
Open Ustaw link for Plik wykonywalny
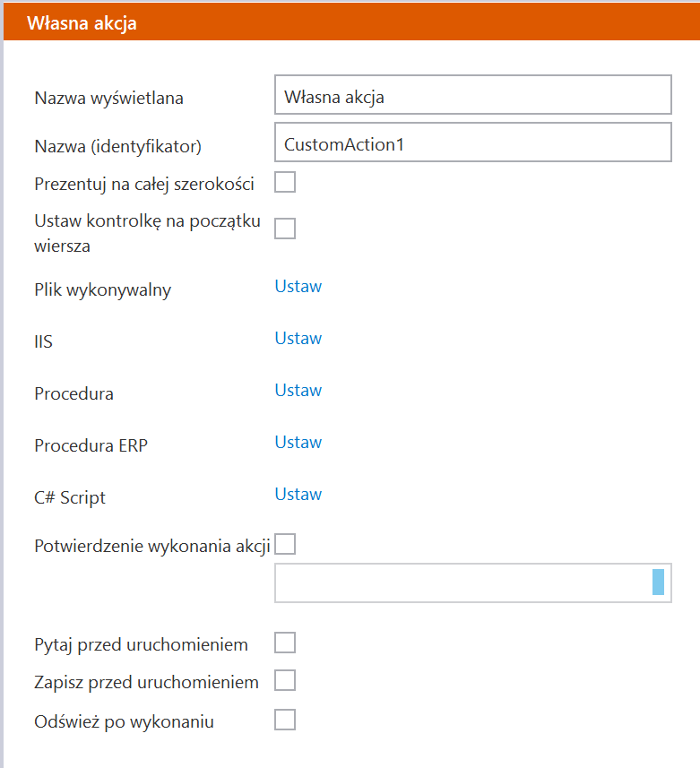click(298, 287)
